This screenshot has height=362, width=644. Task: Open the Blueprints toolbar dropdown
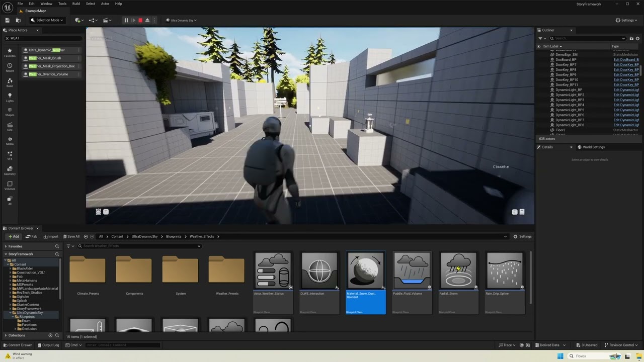pos(93,20)
